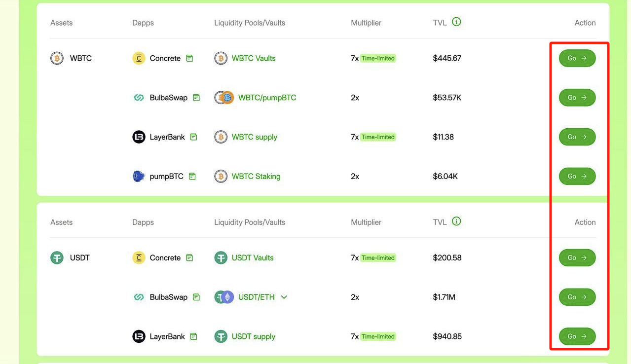Viewport: 631px width, 364px height.
Task: Click document icon beside BulbaSwap in USDT section
Action: point(196,297)
